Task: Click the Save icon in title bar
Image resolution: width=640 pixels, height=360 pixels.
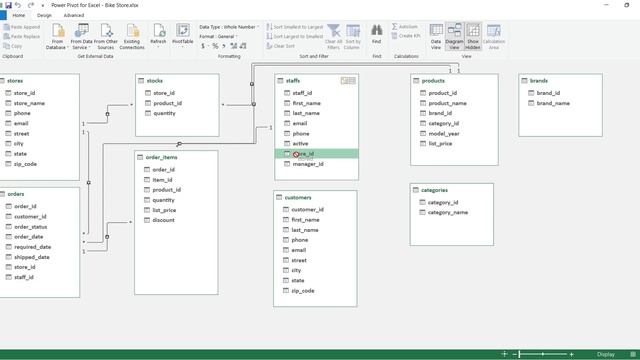Action: (8, 5)
